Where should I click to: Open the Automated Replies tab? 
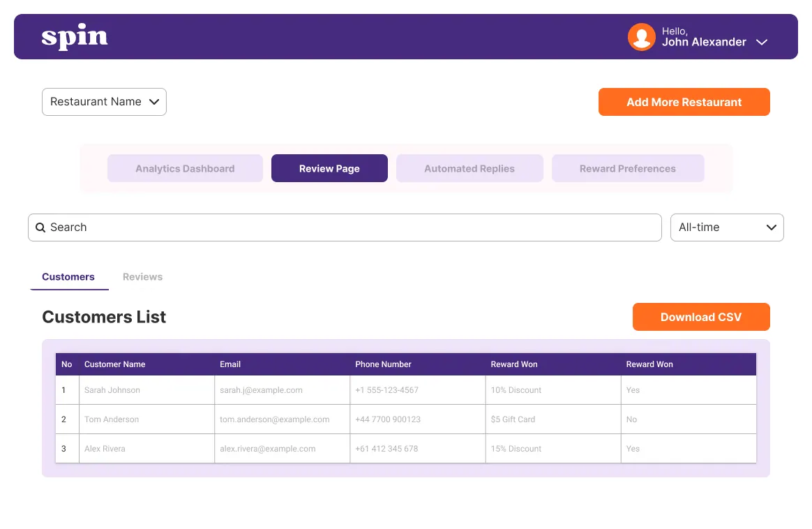tap(469, 168)
